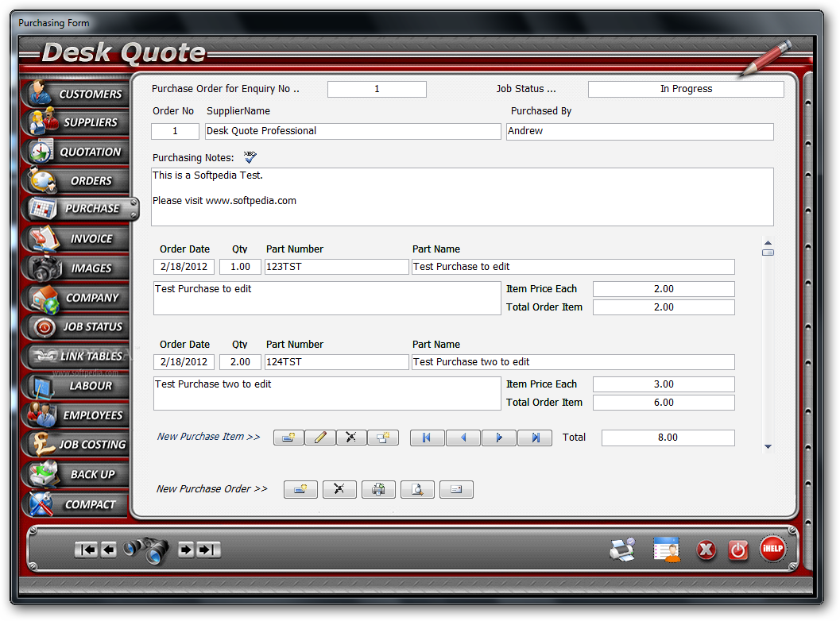Image resolution: width=840 pixels, height=621 pixels.
Task: Click the Part Number field 124TST
Action: (x=336, y=362)
